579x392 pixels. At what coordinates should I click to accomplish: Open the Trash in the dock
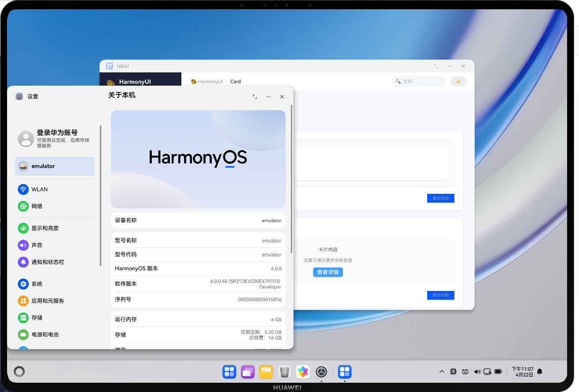point(285,372)
